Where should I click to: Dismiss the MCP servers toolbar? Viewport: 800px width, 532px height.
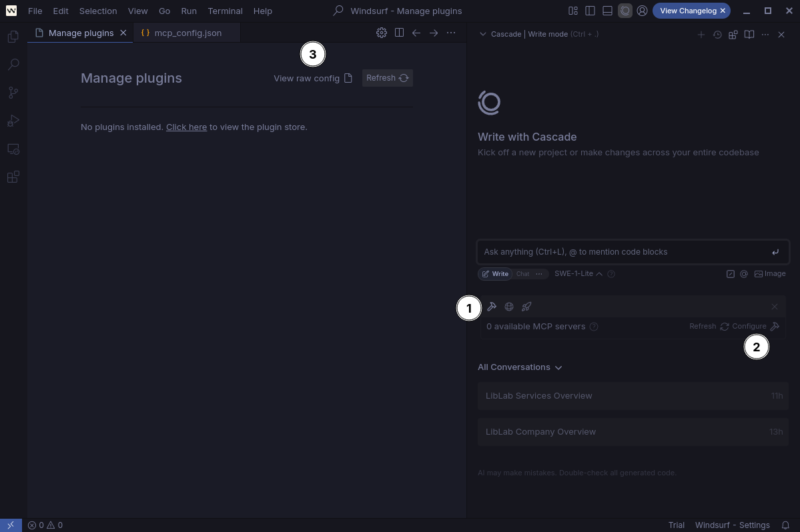(775, 306)
